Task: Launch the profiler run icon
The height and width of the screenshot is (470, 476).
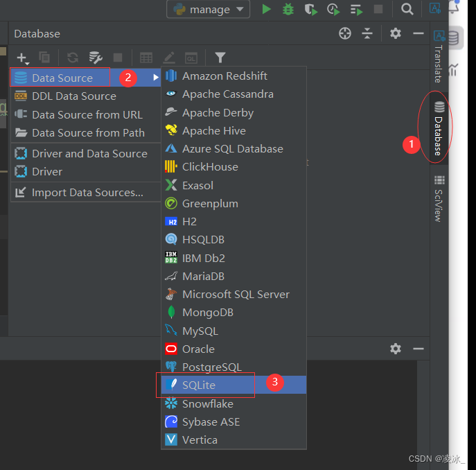Action: (x=333, y=10)
